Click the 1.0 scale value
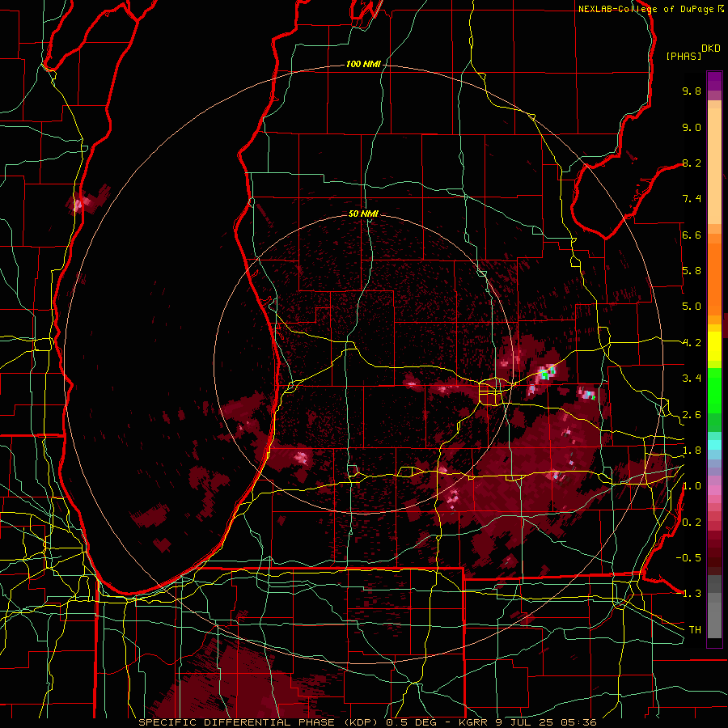Screen dimensions: 728x728 point(692,486)
